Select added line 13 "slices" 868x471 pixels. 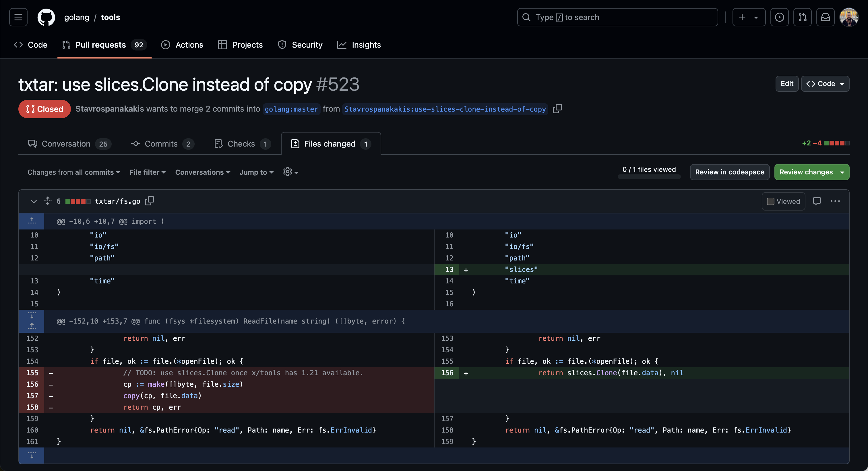click(x=642, y=269)
